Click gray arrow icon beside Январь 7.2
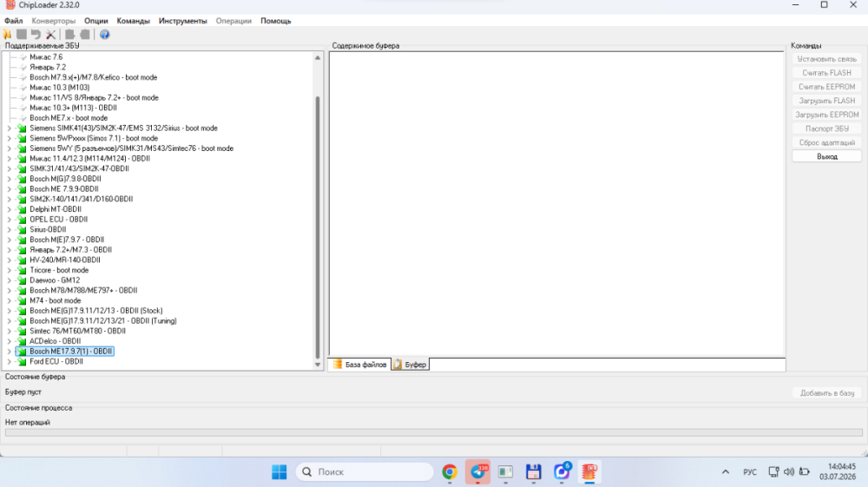Viewport: 868px width, 487px height. [x=23, y=67]
